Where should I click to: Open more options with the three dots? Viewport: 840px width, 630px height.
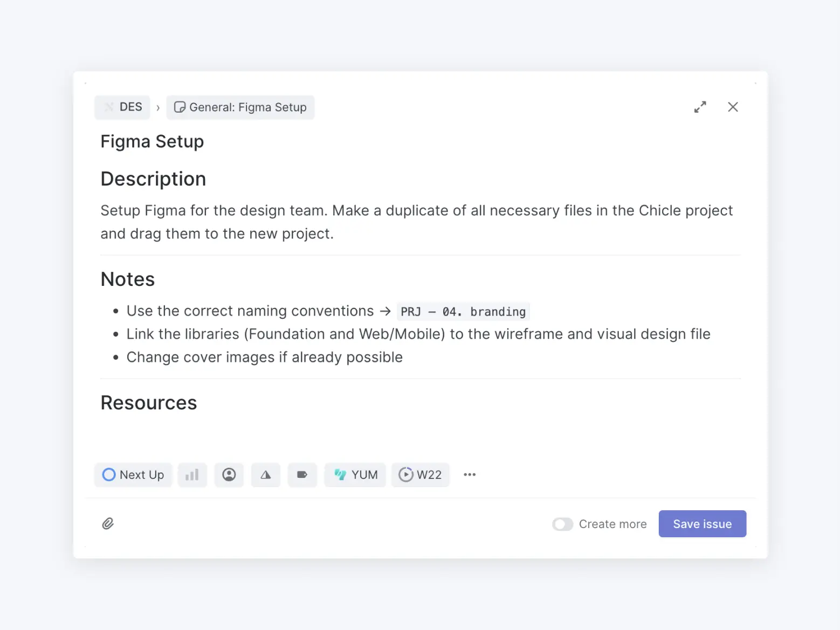coord(470,475)
